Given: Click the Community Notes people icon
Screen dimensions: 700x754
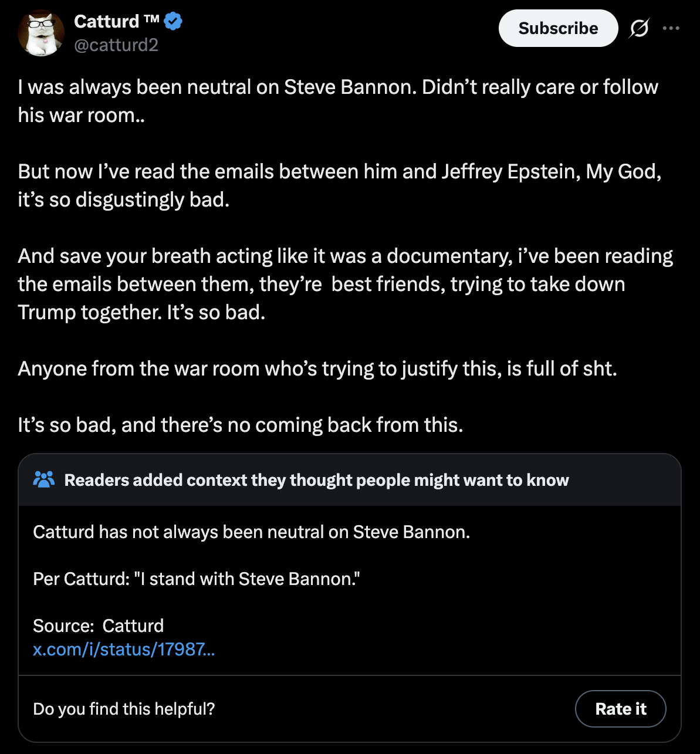Looking at the screenshot, I should point(44,479).
